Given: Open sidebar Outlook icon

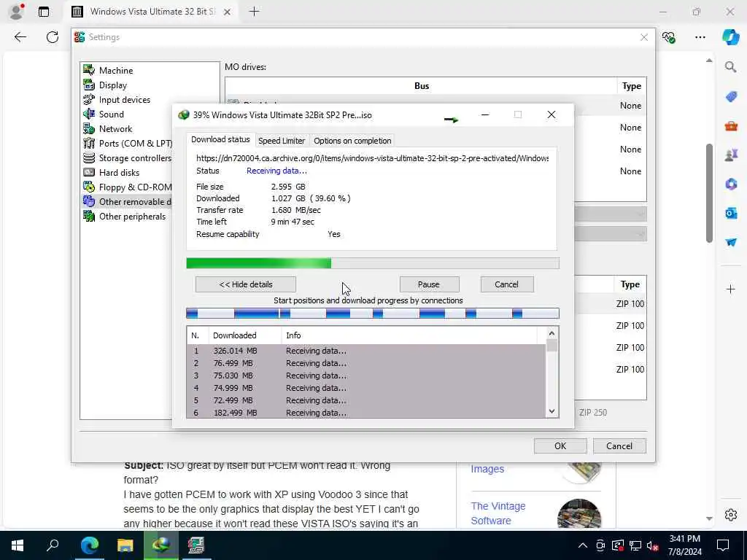Looking at the screenshot, I should (x=731, y=213).
